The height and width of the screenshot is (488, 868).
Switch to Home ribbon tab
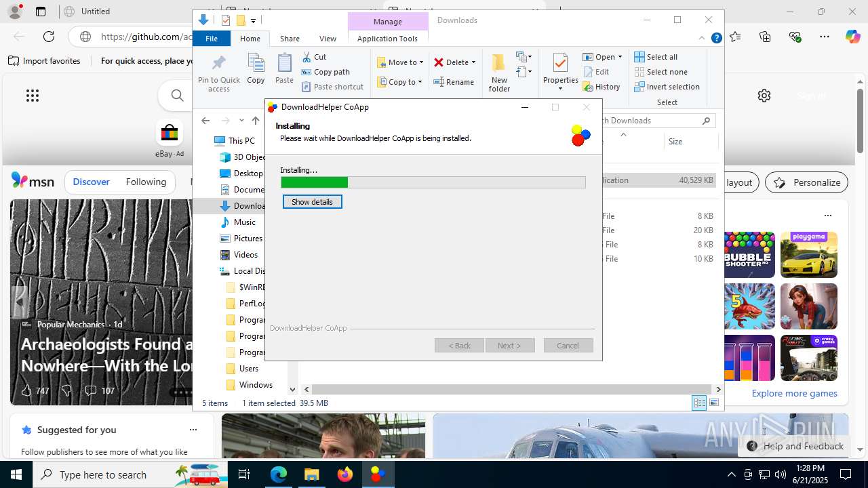tap(250, 39)
